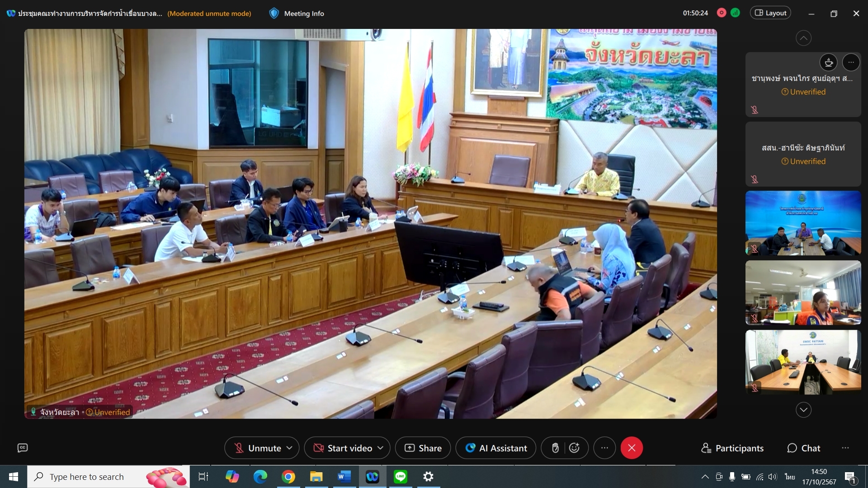
Task: Click the raise hand icon
Action: tap(555, 448)
